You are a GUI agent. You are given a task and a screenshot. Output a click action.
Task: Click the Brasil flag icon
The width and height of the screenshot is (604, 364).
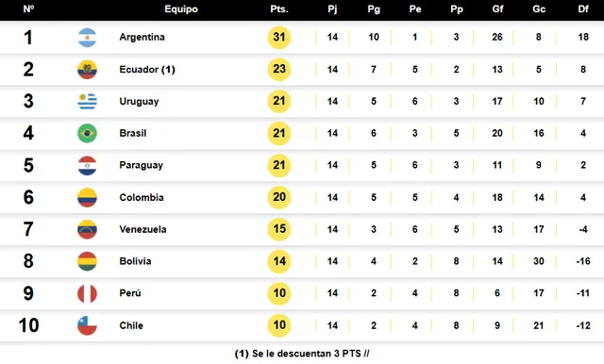[87, 133]
